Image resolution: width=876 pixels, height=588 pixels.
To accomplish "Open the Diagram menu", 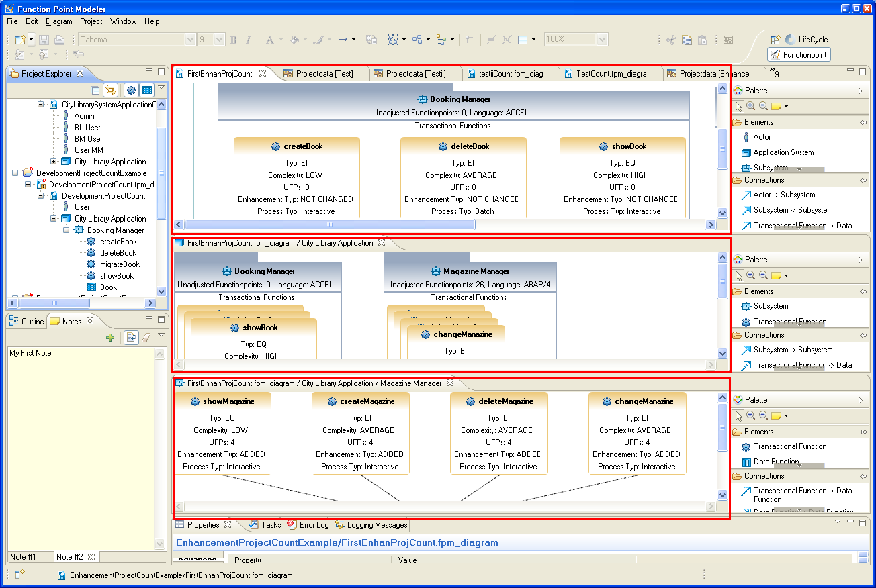I will point(58,21).
